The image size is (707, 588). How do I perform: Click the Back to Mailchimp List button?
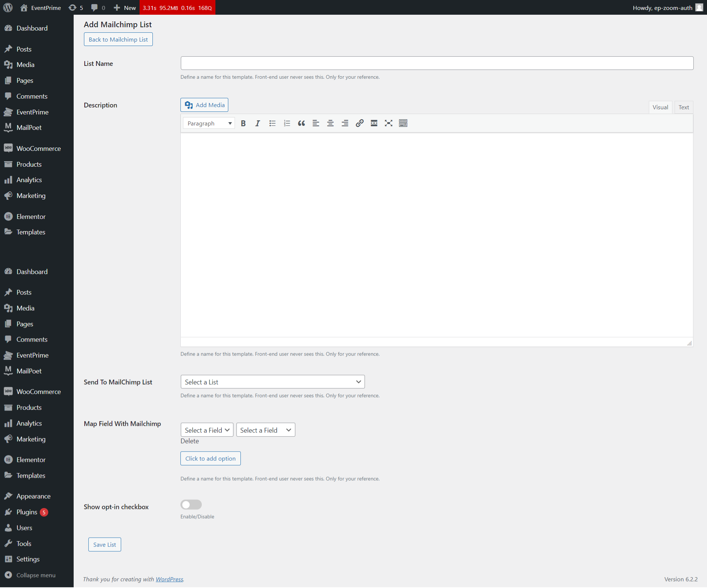pyautogui.click(x=118, y=39)
